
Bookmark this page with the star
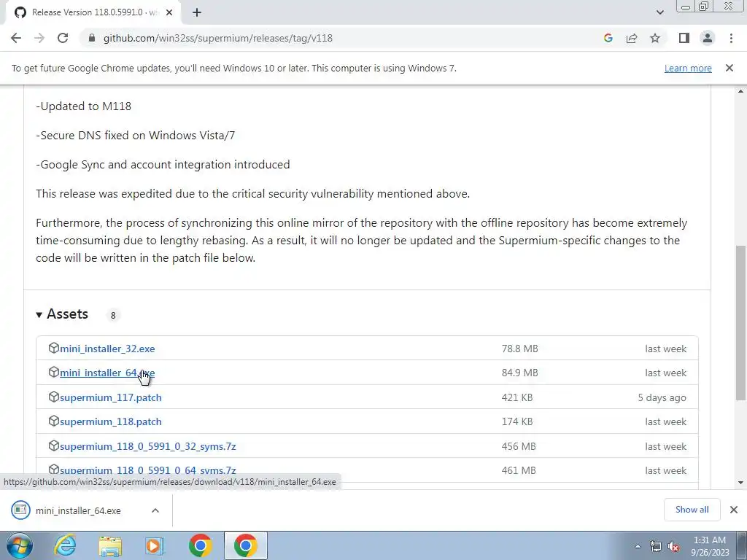click(655, 38)
